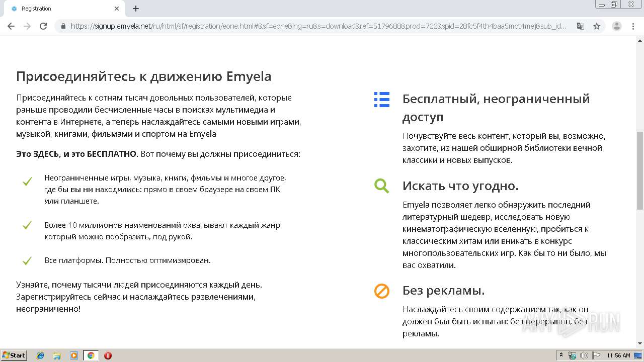
Task: Reload the page
Action: (43, 26)
